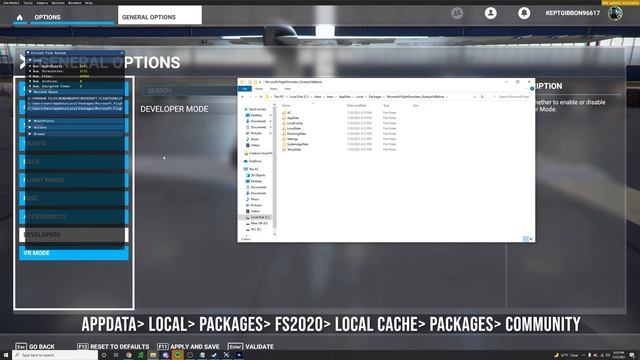Select the AppData folder in the file list

tap(293, 118)
